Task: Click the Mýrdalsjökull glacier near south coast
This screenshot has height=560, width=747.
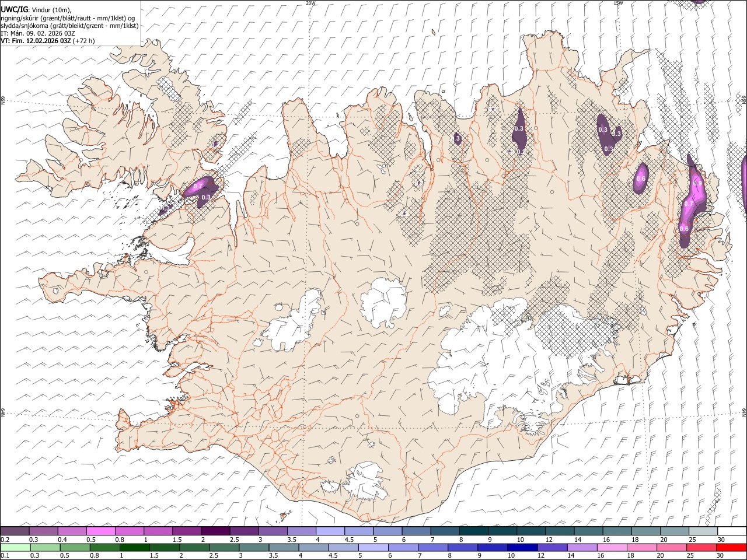Action: click(366, 481)
